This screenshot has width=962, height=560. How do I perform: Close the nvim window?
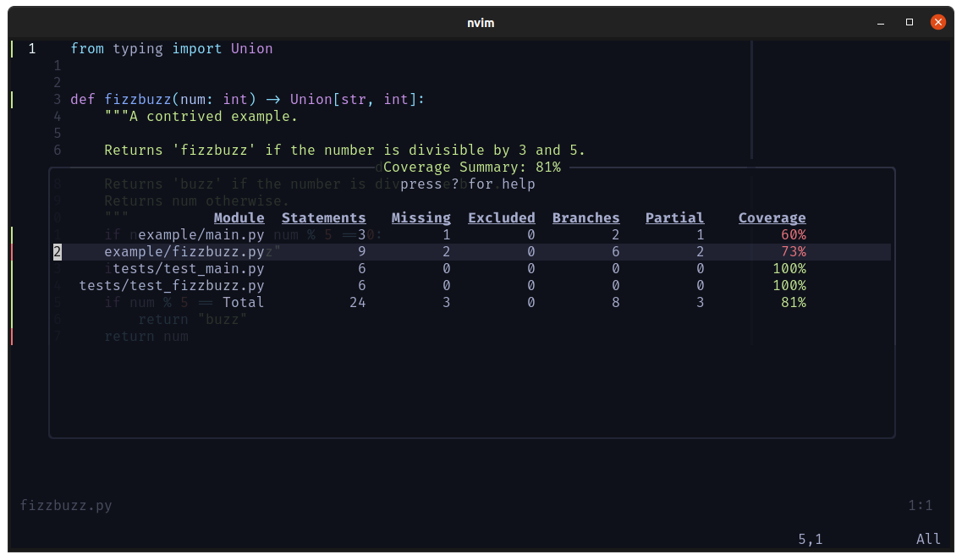point(938,22)
